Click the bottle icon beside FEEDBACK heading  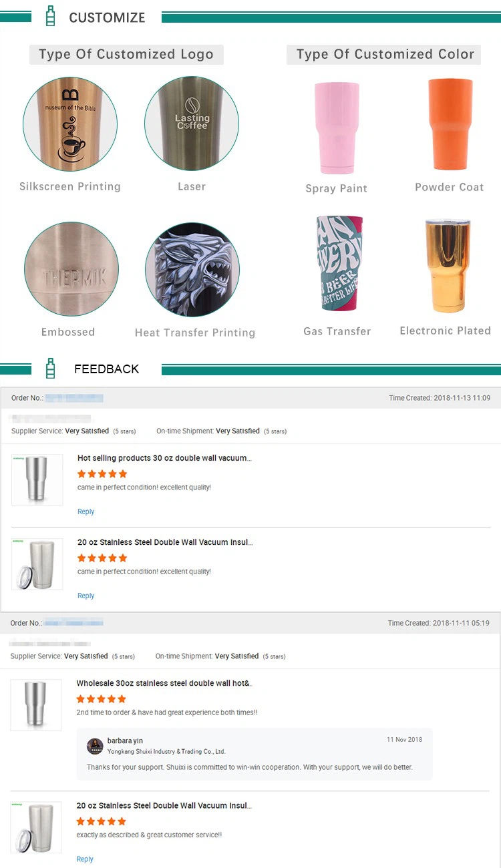[x=50, y=368]
